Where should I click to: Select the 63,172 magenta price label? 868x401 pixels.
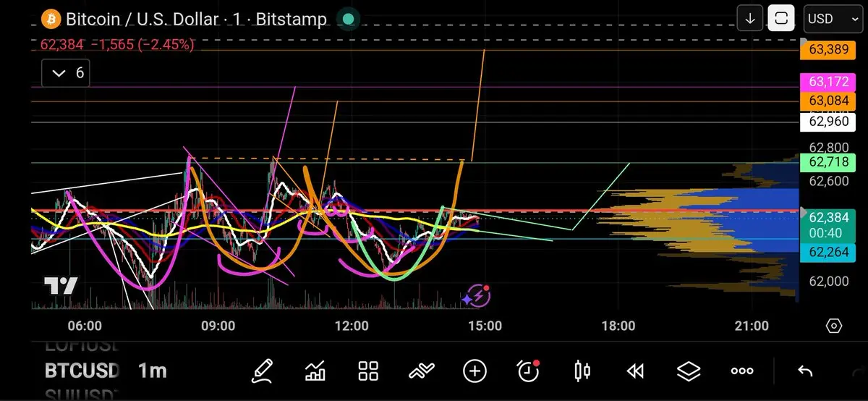(828, 82)
